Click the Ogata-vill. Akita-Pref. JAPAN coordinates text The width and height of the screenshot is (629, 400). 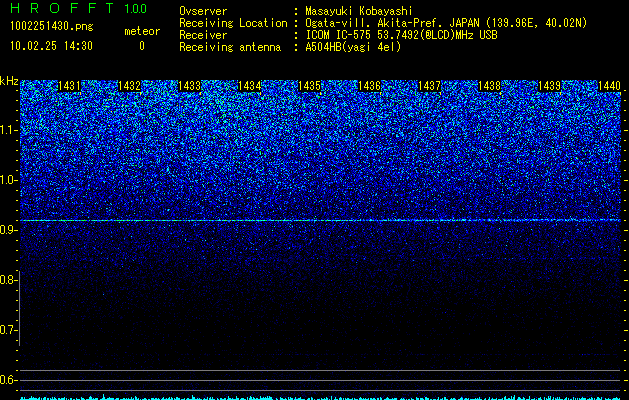(446, 23)
